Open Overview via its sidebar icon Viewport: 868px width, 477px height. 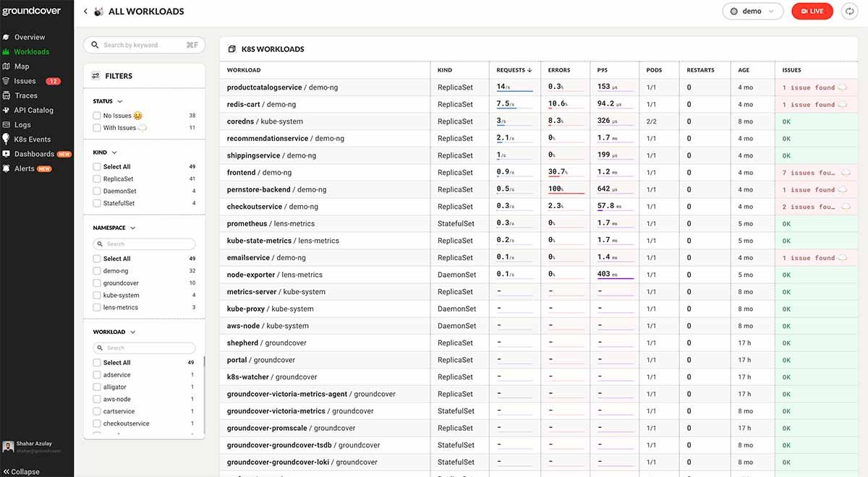7,37
